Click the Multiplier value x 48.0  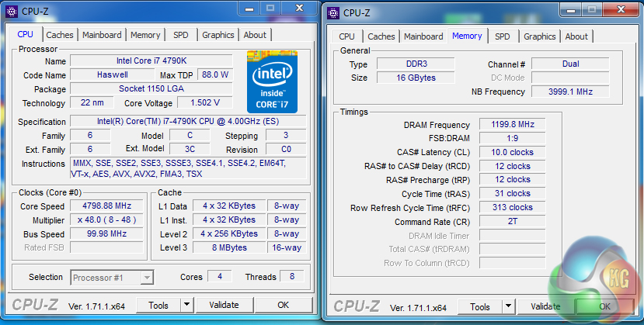[106, 220]
